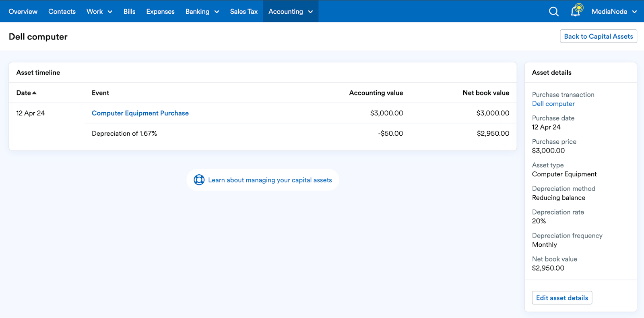
Task: Open the notifications bell icon
Action: pos(576,11)
